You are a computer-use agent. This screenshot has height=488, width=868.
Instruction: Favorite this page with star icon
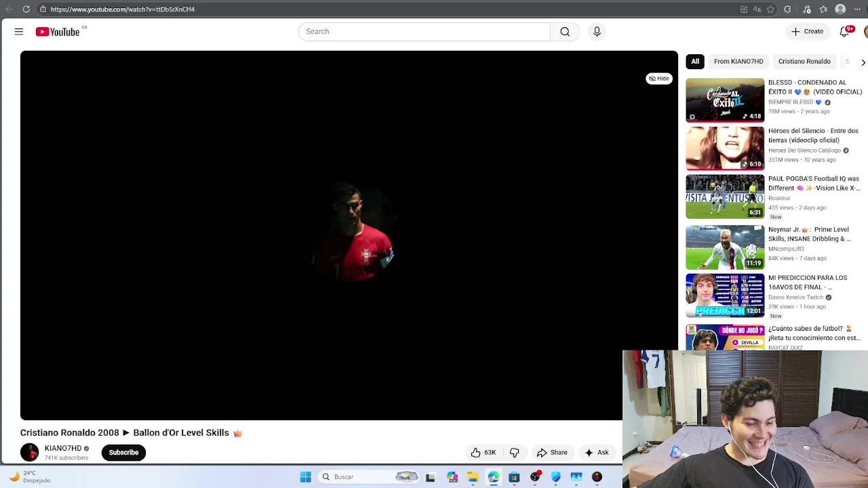[770, 9]
